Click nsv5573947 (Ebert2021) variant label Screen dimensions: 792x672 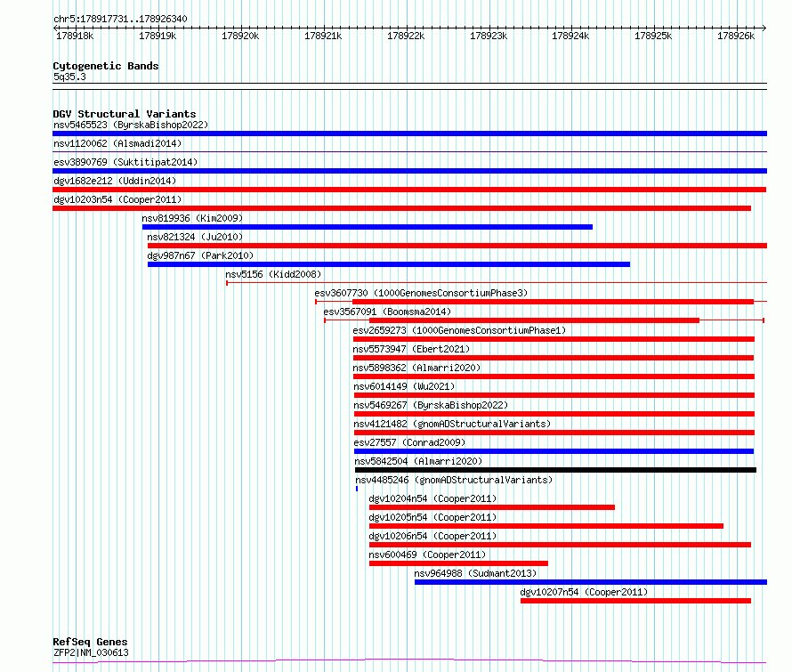[412, 349]
